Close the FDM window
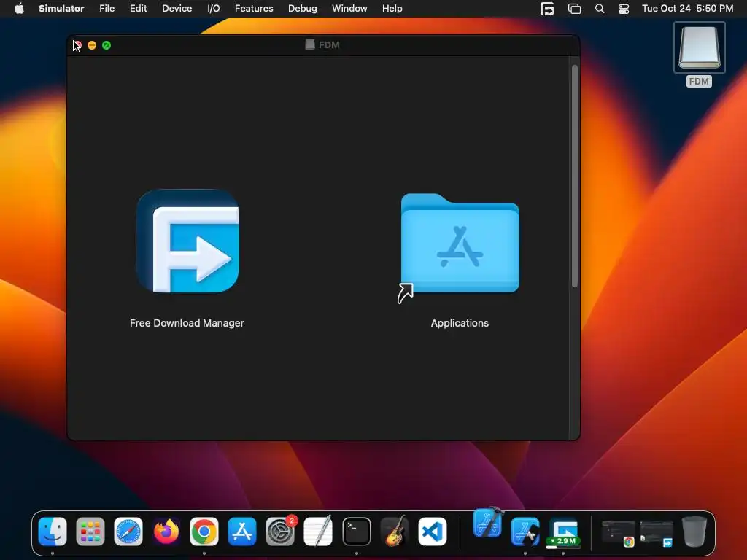Image resolution: width=747 pixels, height=560 pixels. [x=77, y=45]
